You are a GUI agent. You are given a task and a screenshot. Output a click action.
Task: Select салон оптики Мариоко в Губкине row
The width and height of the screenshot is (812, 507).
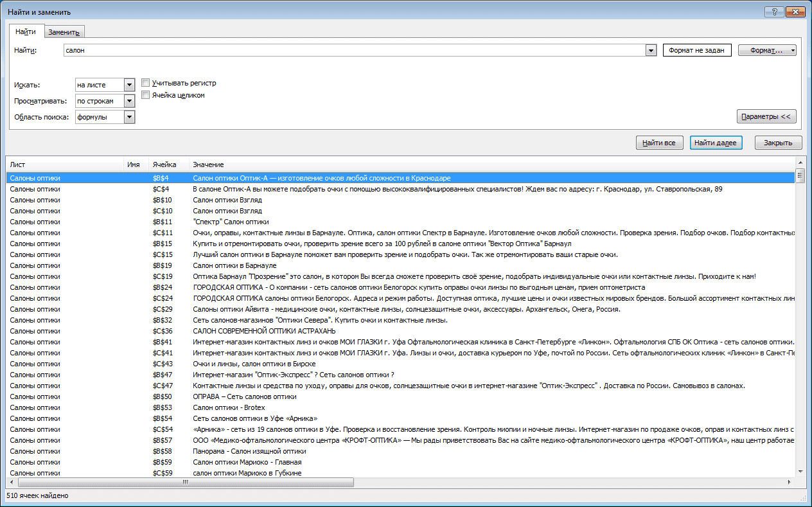click(x=401, y=473)
